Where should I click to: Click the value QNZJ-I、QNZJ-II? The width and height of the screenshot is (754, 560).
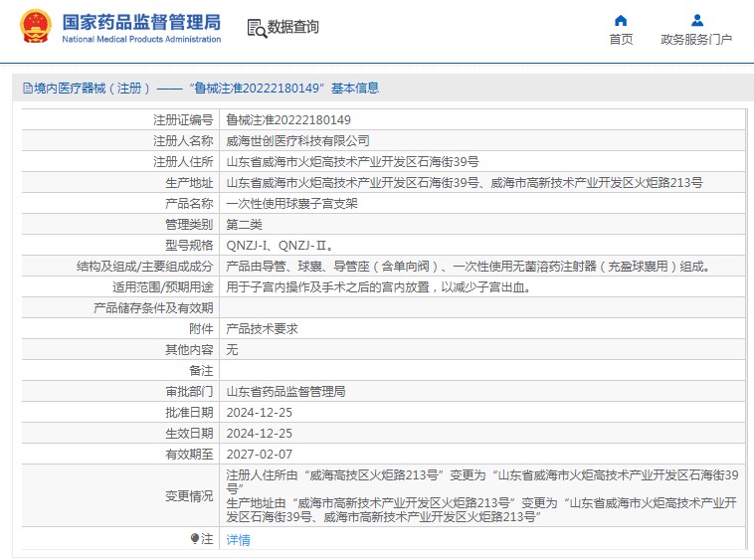tap(279, 245)
